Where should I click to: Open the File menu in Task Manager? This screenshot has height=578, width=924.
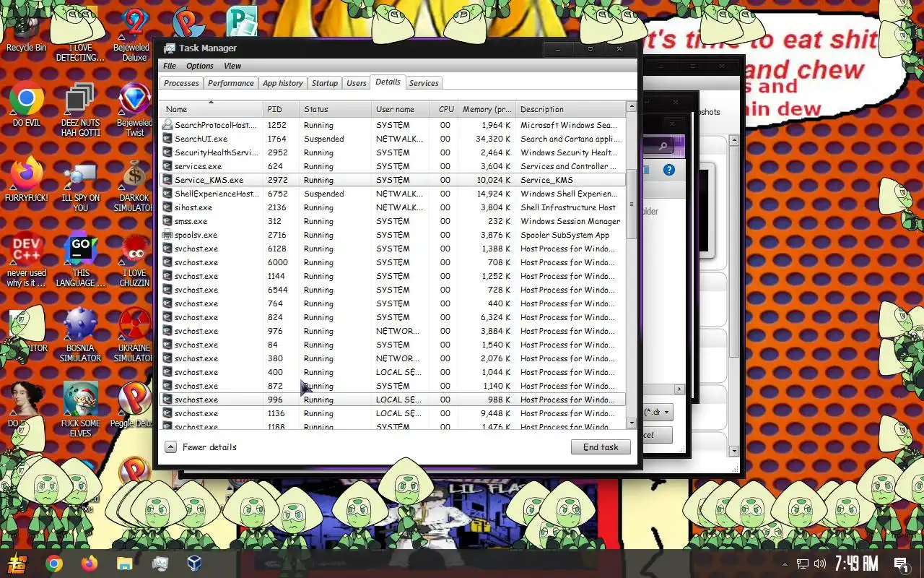[x=170, y=66]
